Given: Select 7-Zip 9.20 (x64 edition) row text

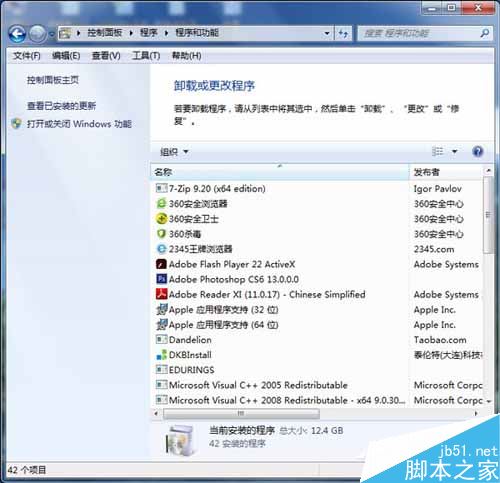Looking at the screenshot, I should click(x=217, y=189).
